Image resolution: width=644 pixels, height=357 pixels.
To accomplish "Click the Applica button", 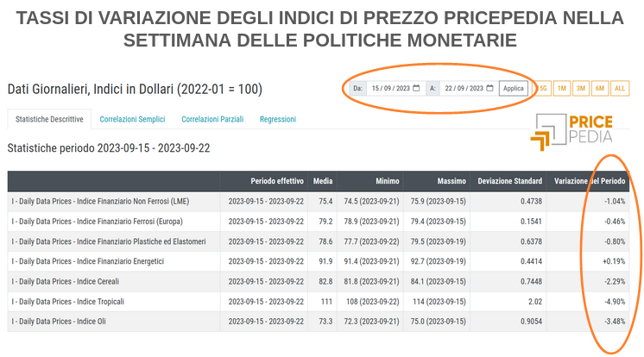I will 513,88.
